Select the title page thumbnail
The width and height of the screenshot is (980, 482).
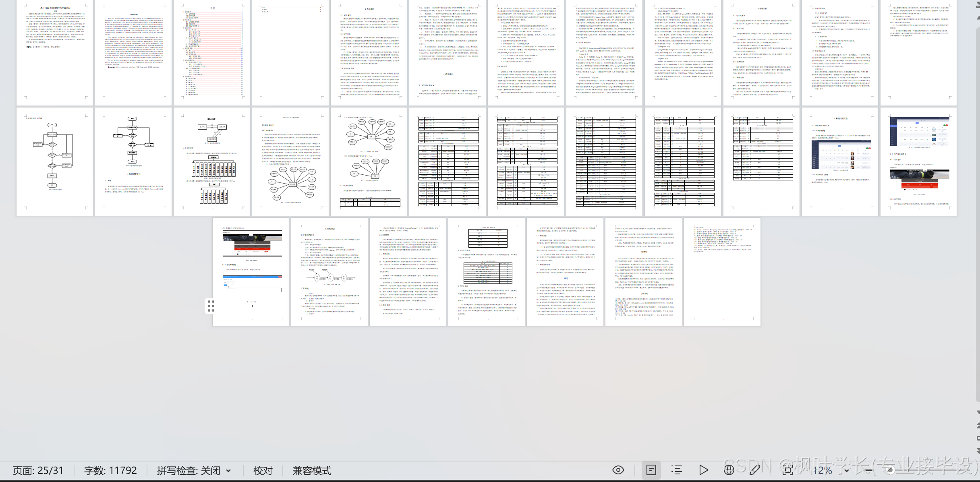tap(55, 53)
